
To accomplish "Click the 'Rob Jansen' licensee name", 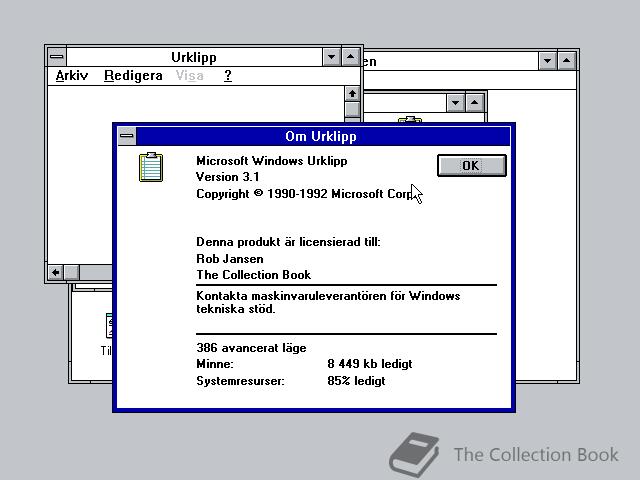I will [x=230, y=259].
